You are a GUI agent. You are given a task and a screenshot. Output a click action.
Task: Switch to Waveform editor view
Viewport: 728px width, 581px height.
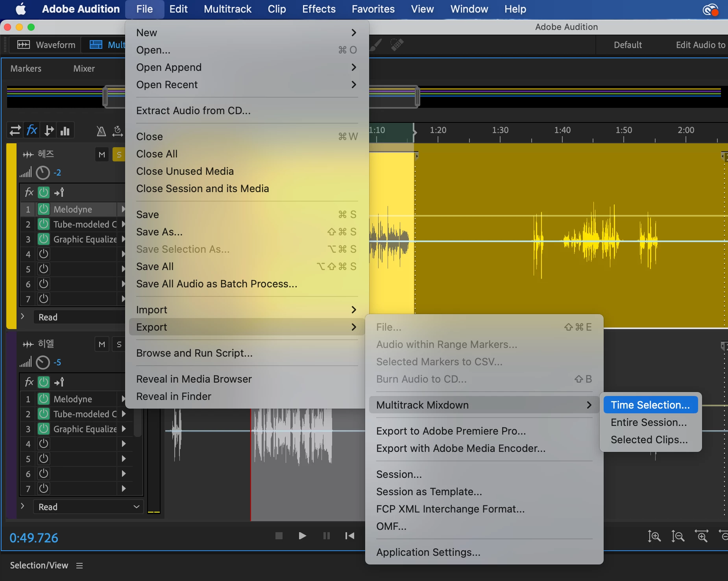coord(46,45)
